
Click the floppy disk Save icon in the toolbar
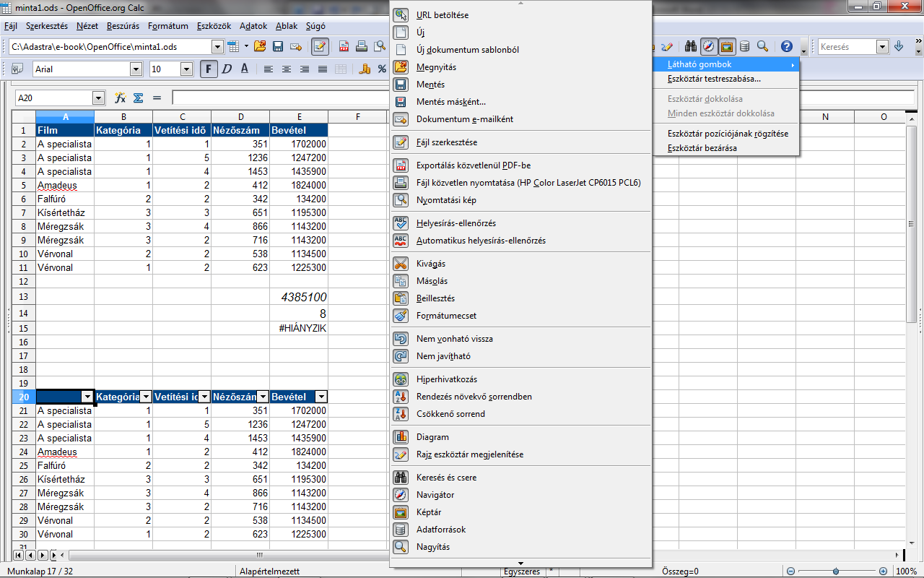pos(278,46)
